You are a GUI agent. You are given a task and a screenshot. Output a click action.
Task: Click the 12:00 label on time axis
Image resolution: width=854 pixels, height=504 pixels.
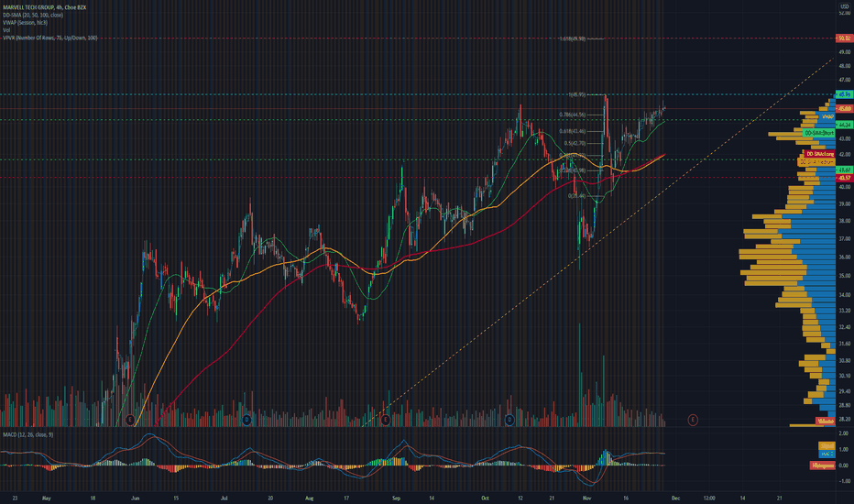(x=708, y=498)
